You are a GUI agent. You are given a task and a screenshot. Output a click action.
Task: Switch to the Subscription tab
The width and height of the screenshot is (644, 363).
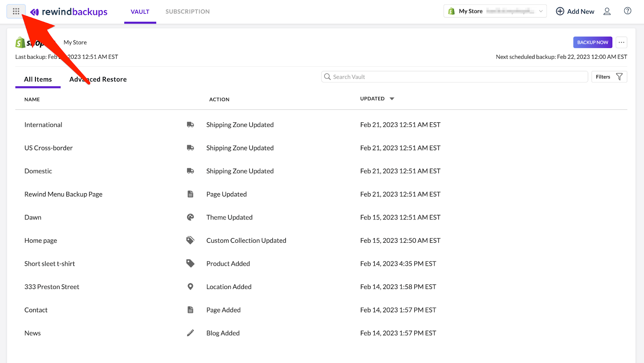point(187,12)
